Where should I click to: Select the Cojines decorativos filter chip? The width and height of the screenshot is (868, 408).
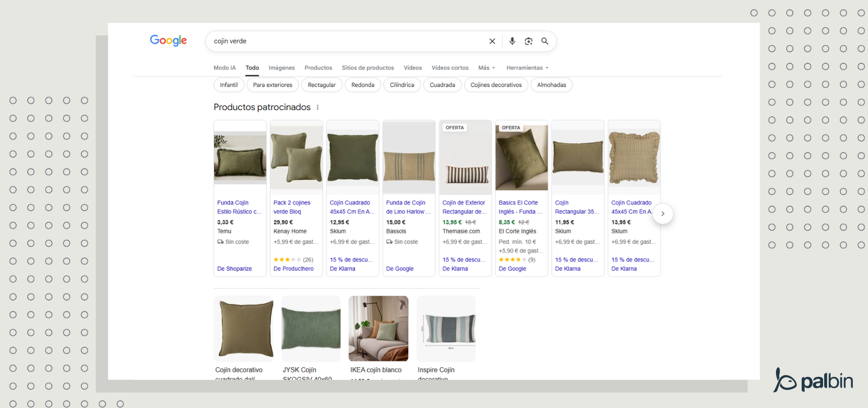coord(496,85)
